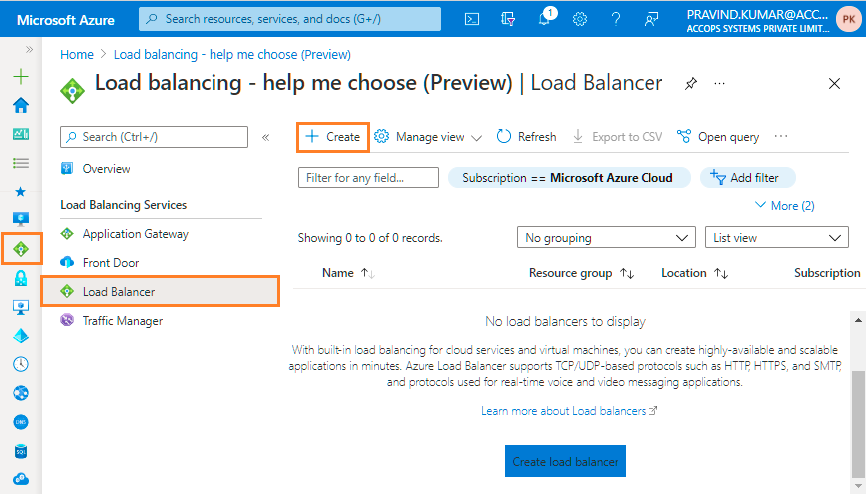866x494 pixels.
Task: Open the SQL databases icon in sidebar
Action: coord(21,451)
